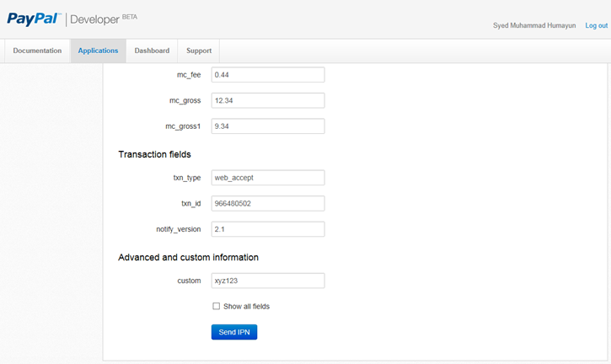Focus the mc_fee input field
The width and height of the screenshot is (611, 364).
tap(267, 75)
